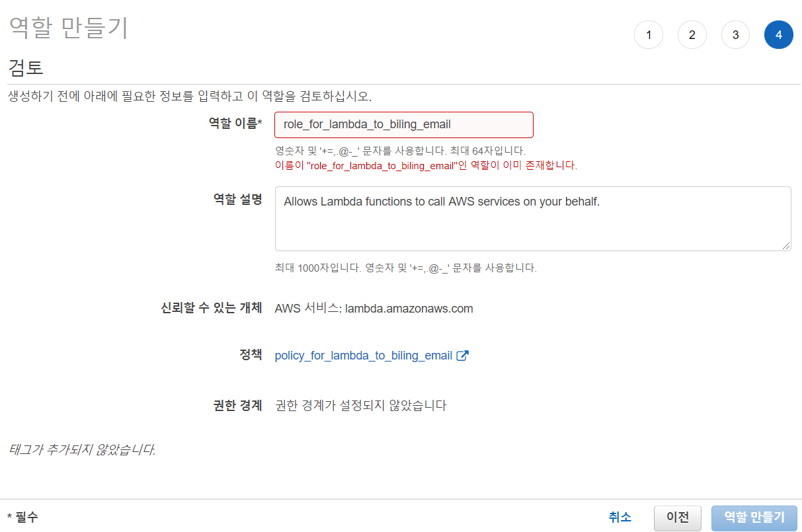Click the external link icon beside policy
Screen dimensions: 802x532
click(463, 356)
